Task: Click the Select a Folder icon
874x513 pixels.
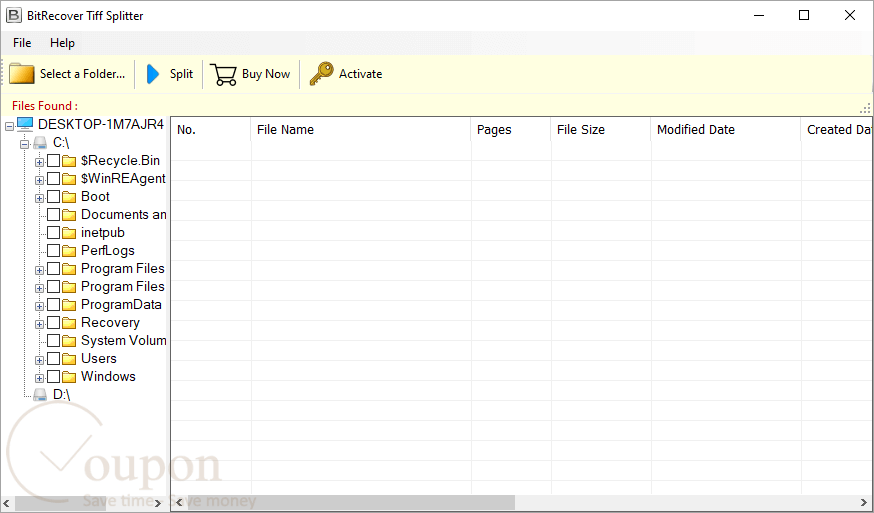Action: 22,74
